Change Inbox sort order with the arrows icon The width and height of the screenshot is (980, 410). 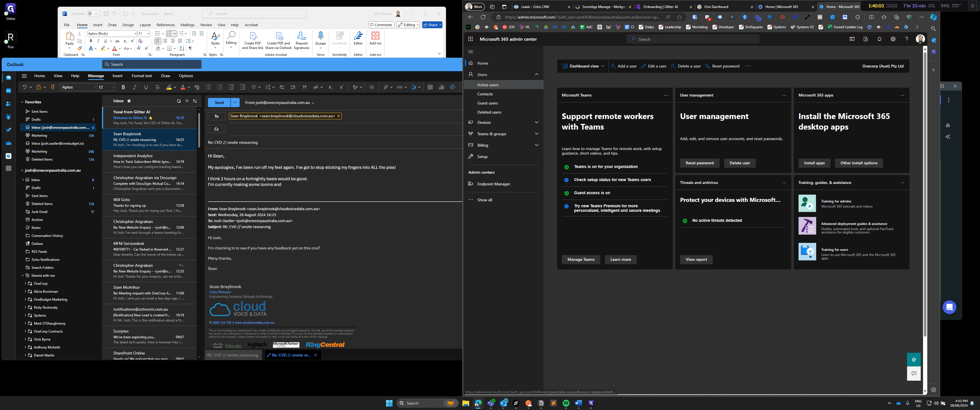[x=195, y=101]
